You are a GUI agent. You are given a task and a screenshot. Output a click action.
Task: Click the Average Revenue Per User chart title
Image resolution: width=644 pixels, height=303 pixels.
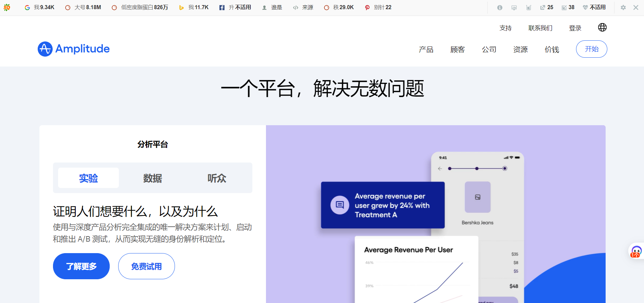click(x=408, y=250)
